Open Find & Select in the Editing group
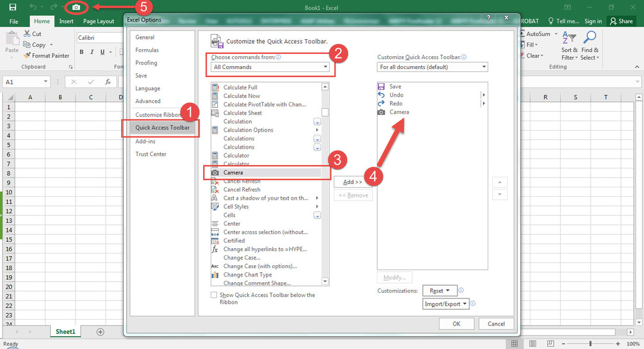This screenshot has width=644, height=349. [590, 46]
